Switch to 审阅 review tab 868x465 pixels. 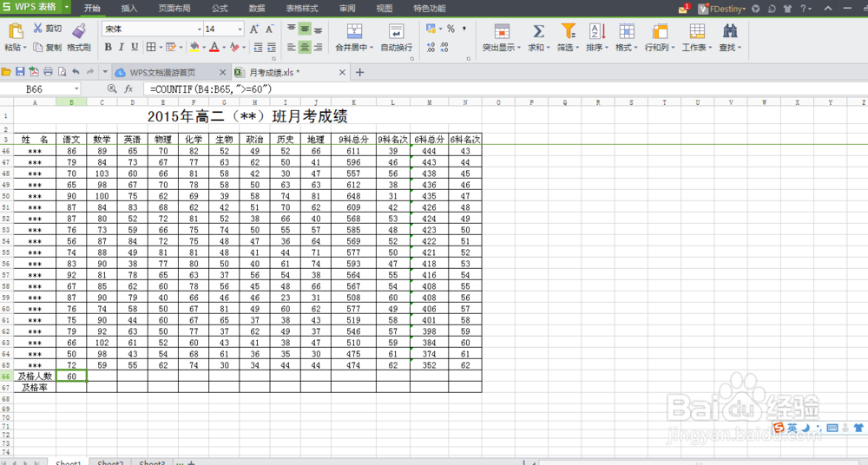(x=348, y=9)
